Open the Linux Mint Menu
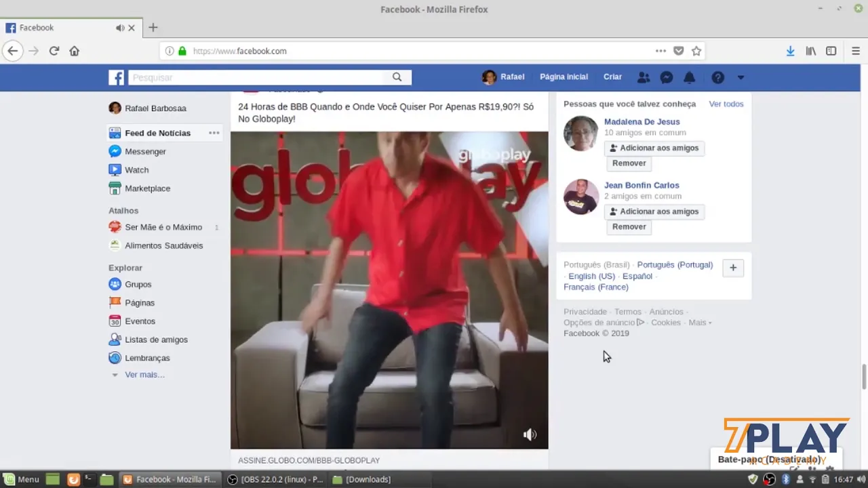 (21, 479)
